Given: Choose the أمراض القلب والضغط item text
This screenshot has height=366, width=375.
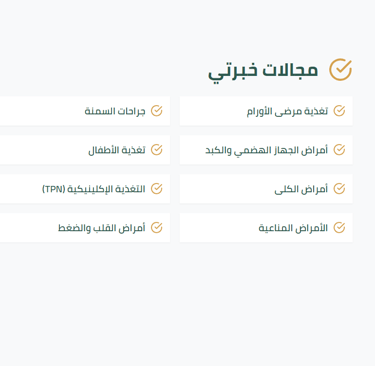Looking at the screenshot, I should [102, 228].
